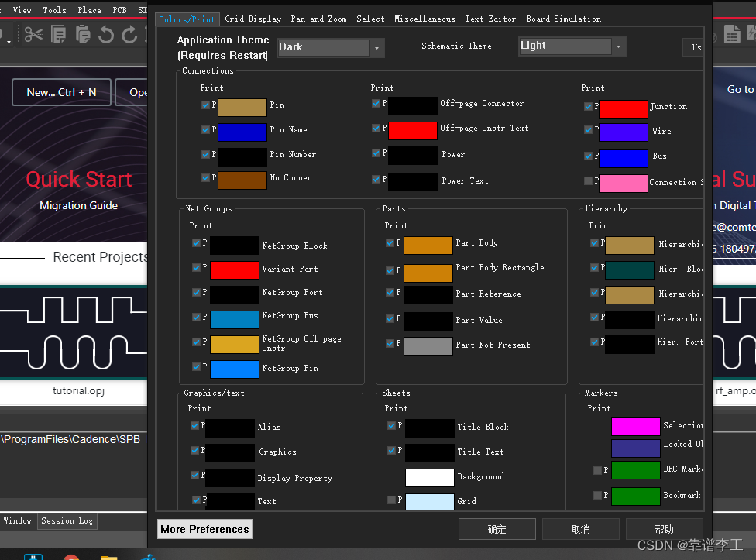The width and height of the screenshot is (756, 560).
Task: Click the gray Part Not Present swatch
Action: 428,346
